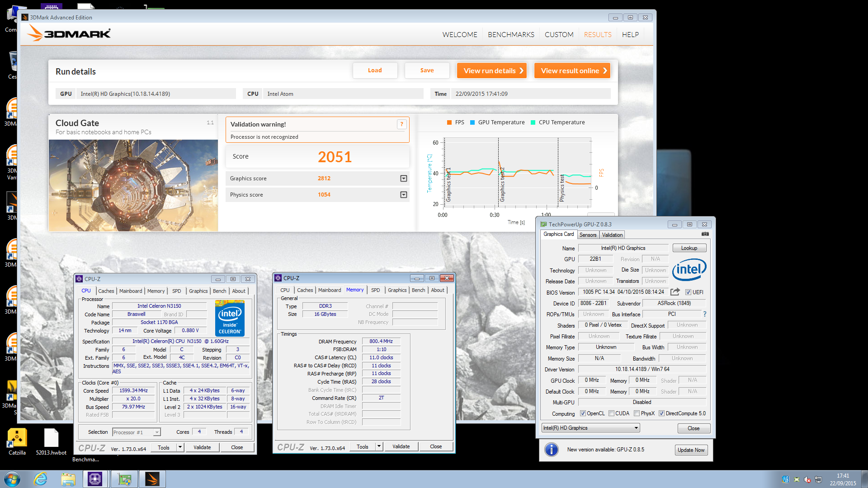Open the SPD tab in the CPU-Z Memory tab window
The height and width of the screenshot is (488, 868).
[375, 290]
